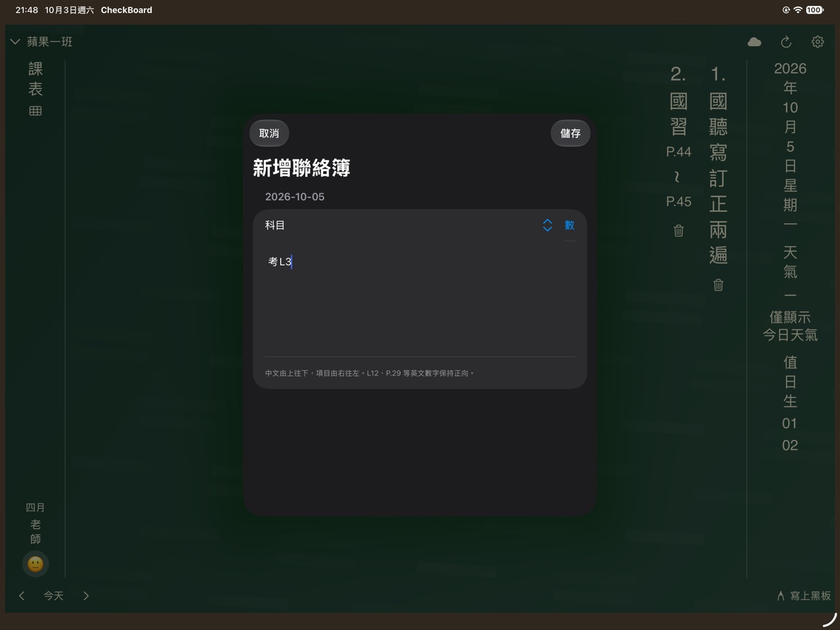This screenshot has height=630, width=840.
Task: Tap the 2026年10月5日星期一 date column
Action: click(x=790, y=146)
